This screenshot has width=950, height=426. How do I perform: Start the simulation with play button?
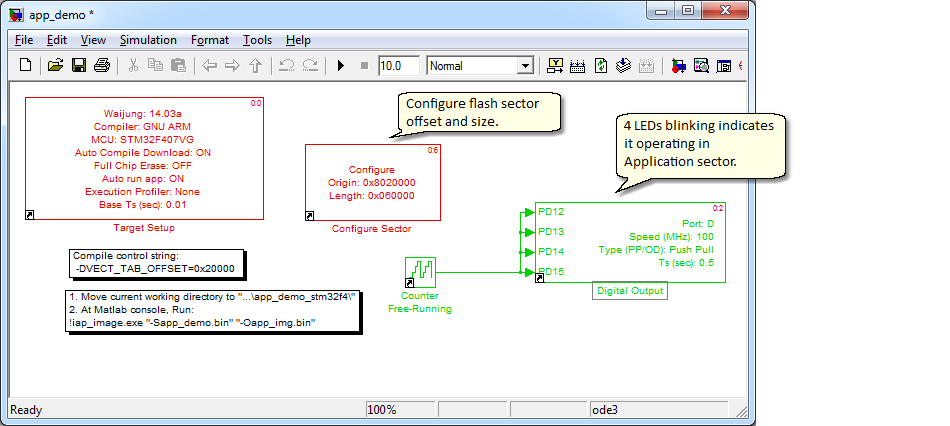(340, 65)
